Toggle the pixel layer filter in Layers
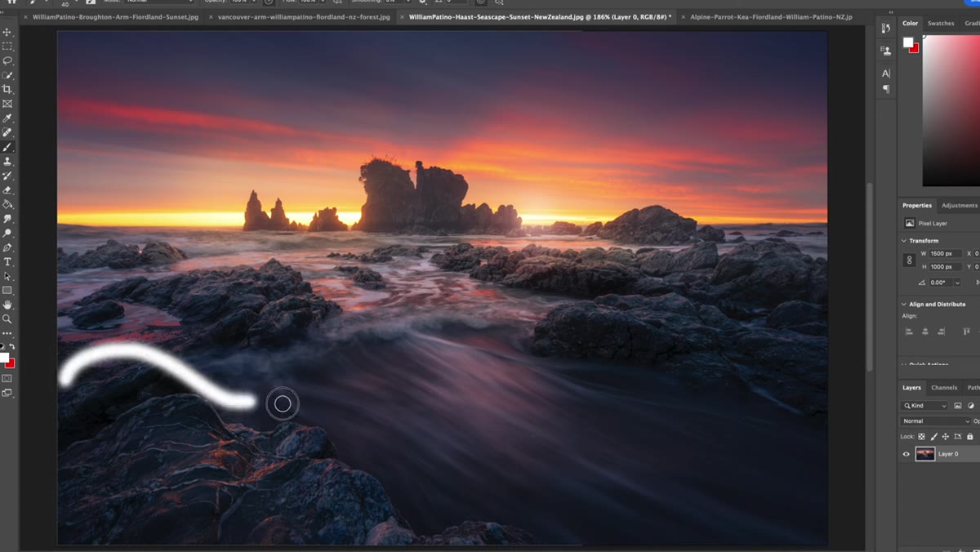Viewport: 980px width, 552px height. pyautogui.click(x=958, y=406)
